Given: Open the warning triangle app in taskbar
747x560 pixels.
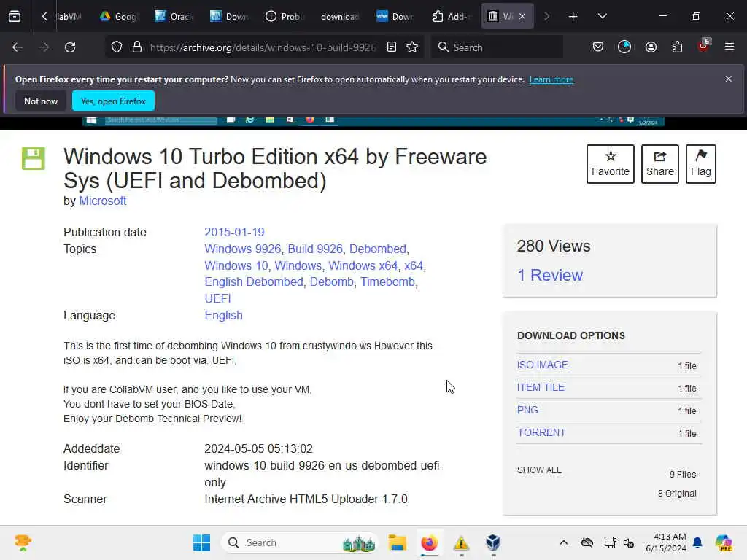Looking at the screenshot, I should coord(461,542).
